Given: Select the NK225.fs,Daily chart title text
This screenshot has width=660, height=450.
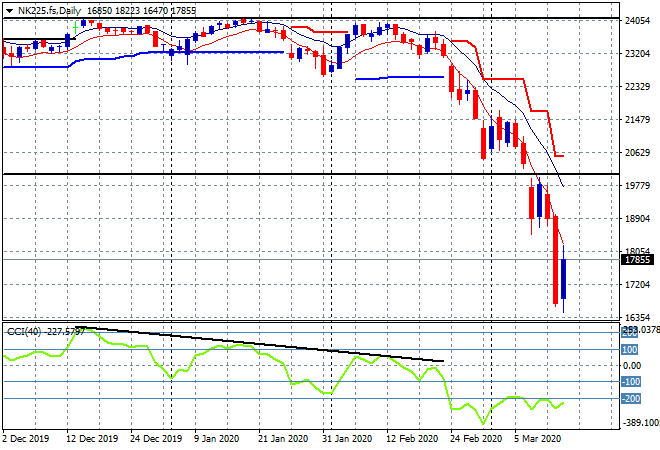Looking at the screenshot, I should point(49,11).
